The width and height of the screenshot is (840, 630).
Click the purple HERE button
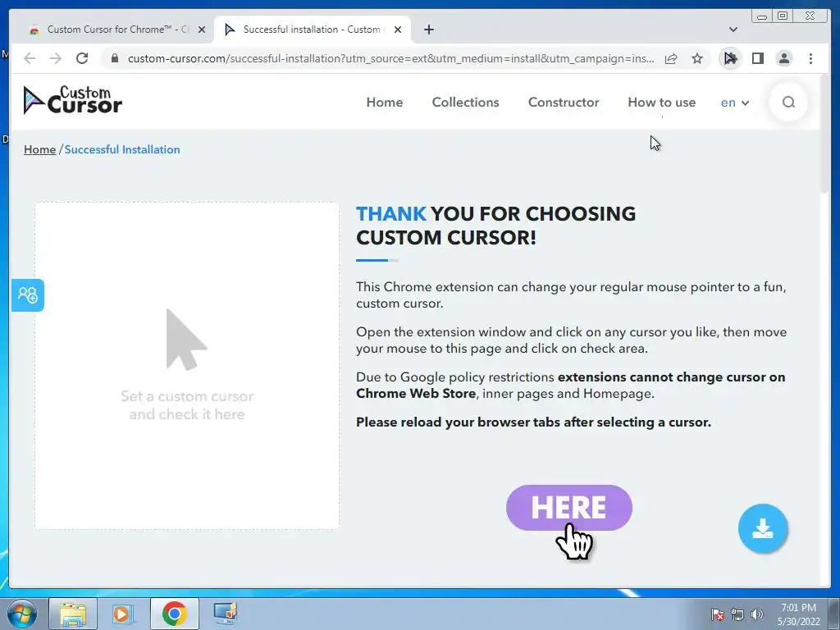pyautogui.click(x=569, y=508)
